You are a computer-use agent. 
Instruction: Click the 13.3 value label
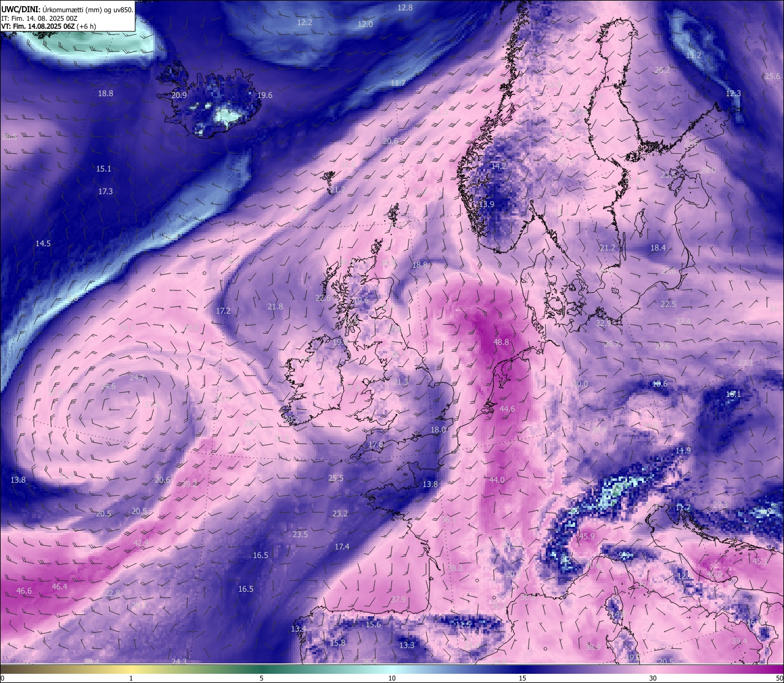tap(407, 646)
